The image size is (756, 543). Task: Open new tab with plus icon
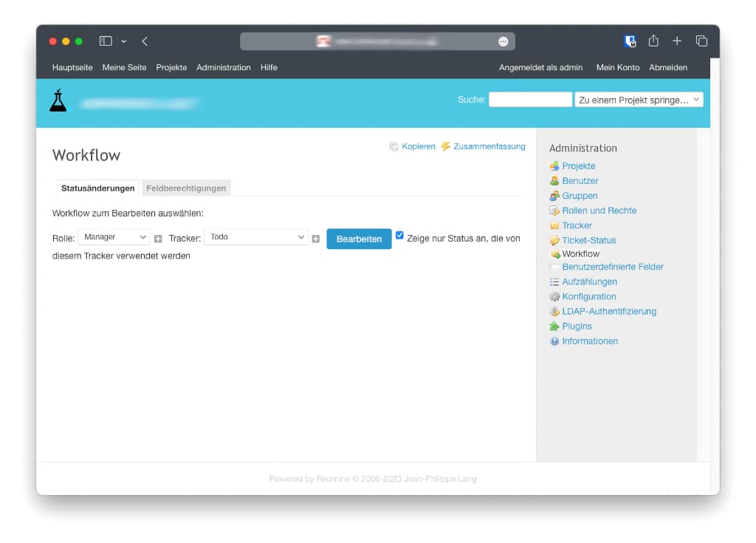click(677, 41)
